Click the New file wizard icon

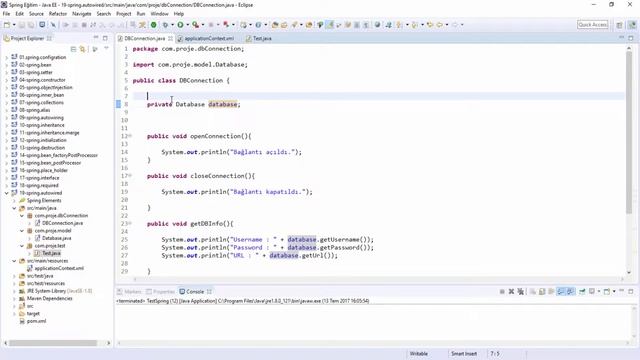coord(7,25)
